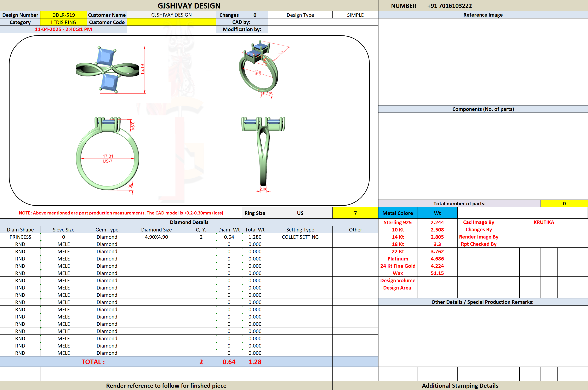Click the COLLET SETTING type cell
The width and height of the screenshot is (588, 390).
pos(300,237)
